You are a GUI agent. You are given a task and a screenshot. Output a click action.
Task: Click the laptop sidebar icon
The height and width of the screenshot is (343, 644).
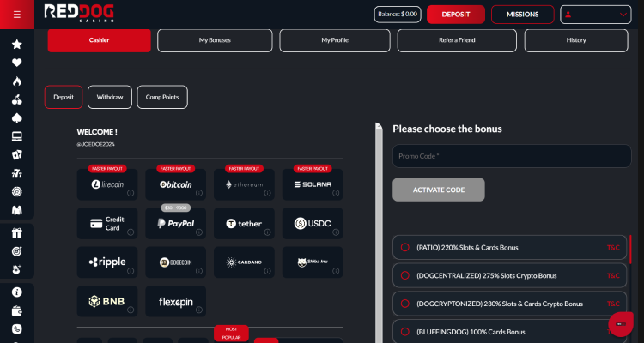(17, 136)
